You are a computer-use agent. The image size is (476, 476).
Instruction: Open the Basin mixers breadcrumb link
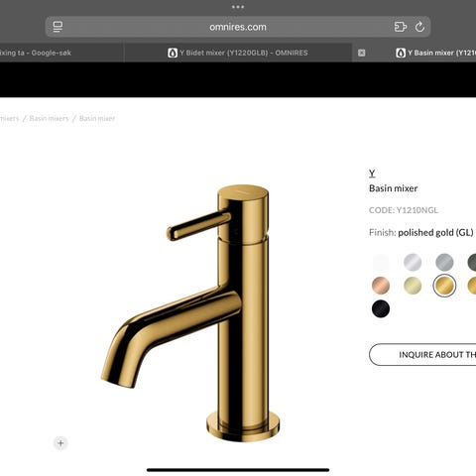[x=49, y=118]
